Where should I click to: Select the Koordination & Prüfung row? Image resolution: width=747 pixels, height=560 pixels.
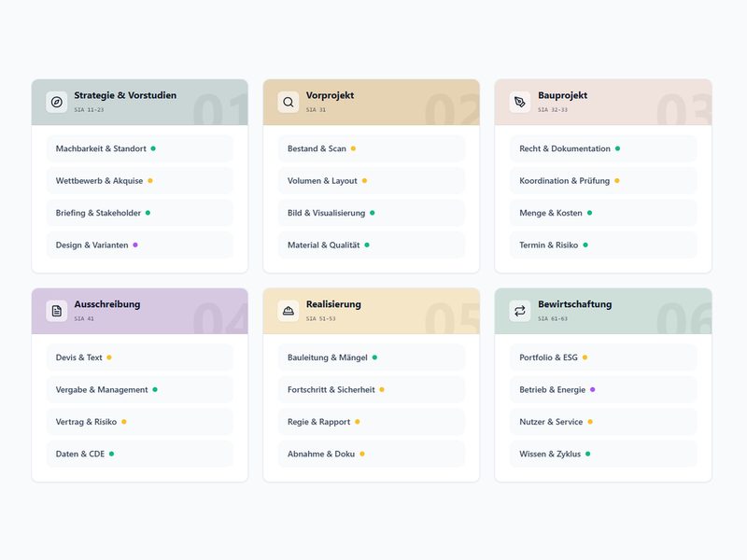coord(603,180)
